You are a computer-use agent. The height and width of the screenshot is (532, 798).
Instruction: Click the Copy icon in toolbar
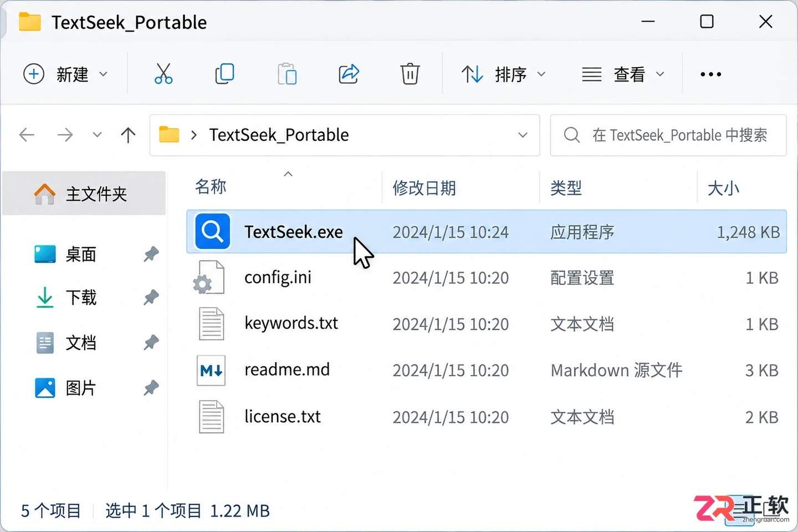click(x=225, y=74)
